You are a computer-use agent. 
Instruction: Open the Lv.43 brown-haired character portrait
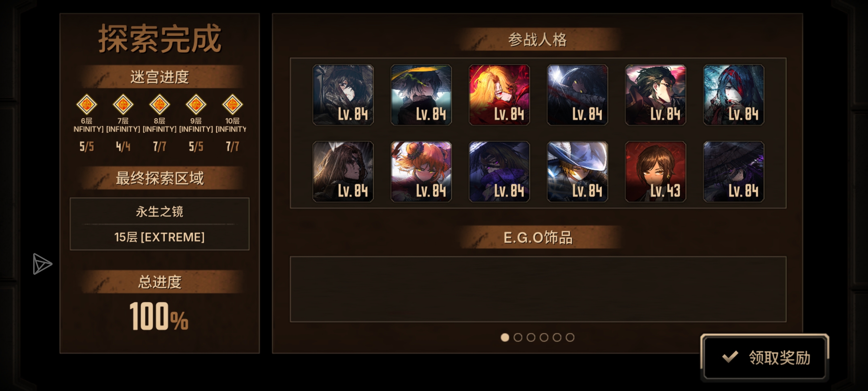point(655,172)
